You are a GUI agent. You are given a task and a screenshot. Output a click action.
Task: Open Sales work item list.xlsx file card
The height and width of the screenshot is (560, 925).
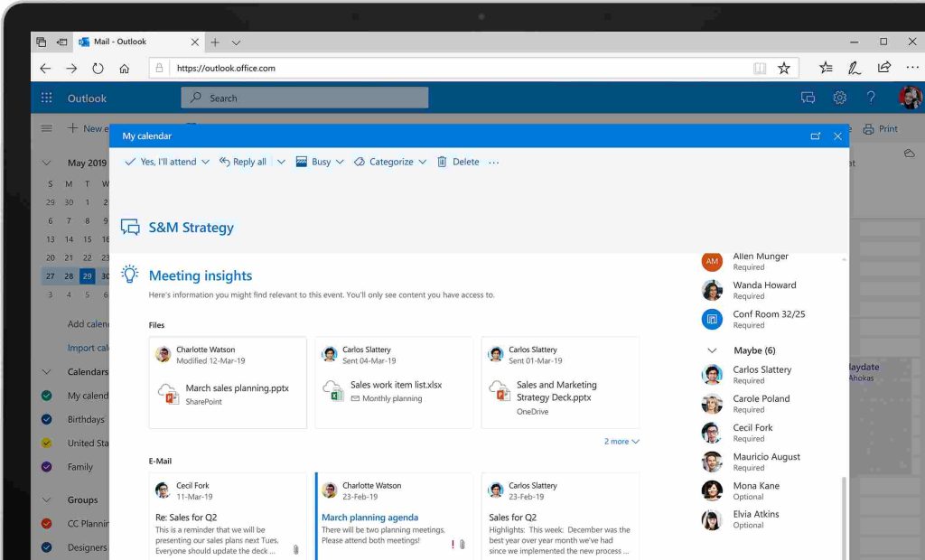coord(394,382)
